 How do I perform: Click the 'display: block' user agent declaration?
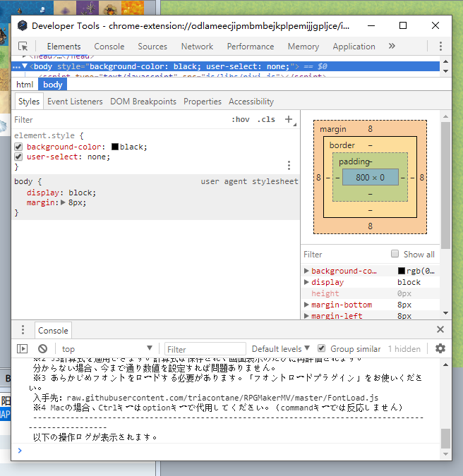click(61, 193)
